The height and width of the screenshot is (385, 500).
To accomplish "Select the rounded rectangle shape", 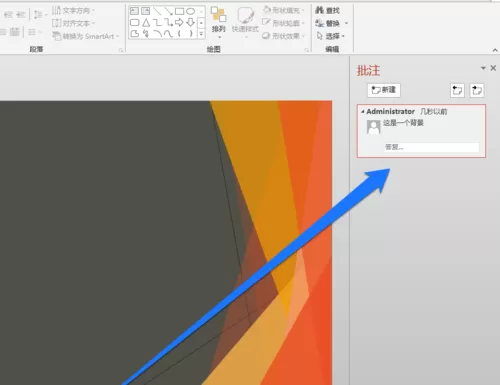I will [134, 23].
